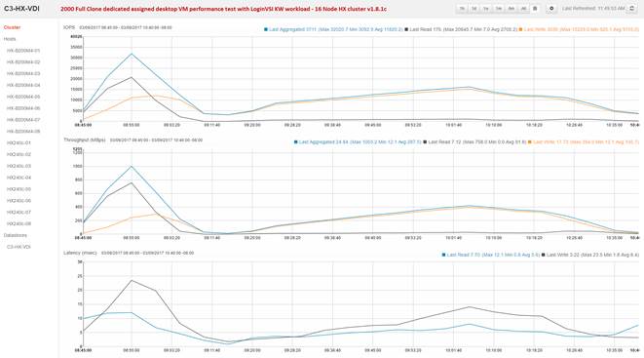Open host HX240c-08

point(19,223)
